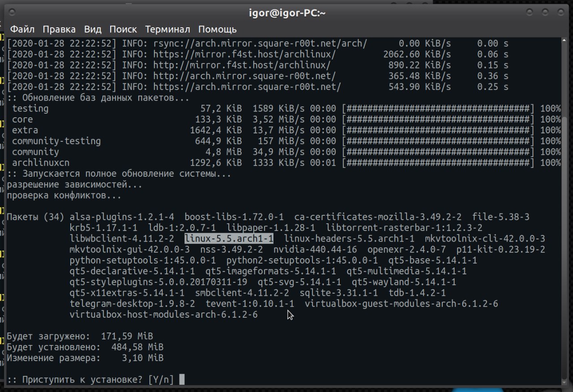The width and height of the screenshot is (573, 392).
Task: Click the qt5-base-5.14.1-1 package name
Action: 433,260
